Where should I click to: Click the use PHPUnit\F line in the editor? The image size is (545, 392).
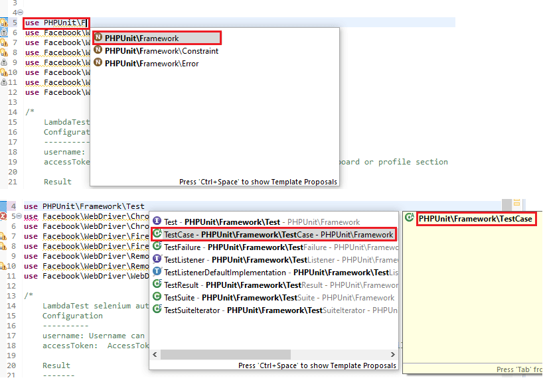point(56,22)
